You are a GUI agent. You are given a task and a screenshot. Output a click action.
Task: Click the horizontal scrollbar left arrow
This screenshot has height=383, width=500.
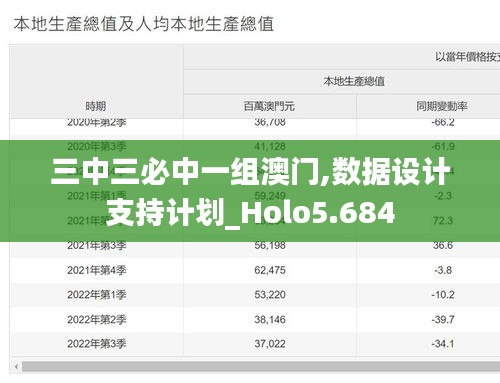coord(16,367)
